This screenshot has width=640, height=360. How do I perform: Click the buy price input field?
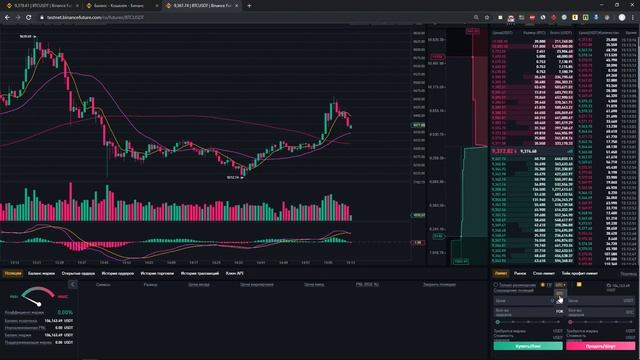point(528,301)
